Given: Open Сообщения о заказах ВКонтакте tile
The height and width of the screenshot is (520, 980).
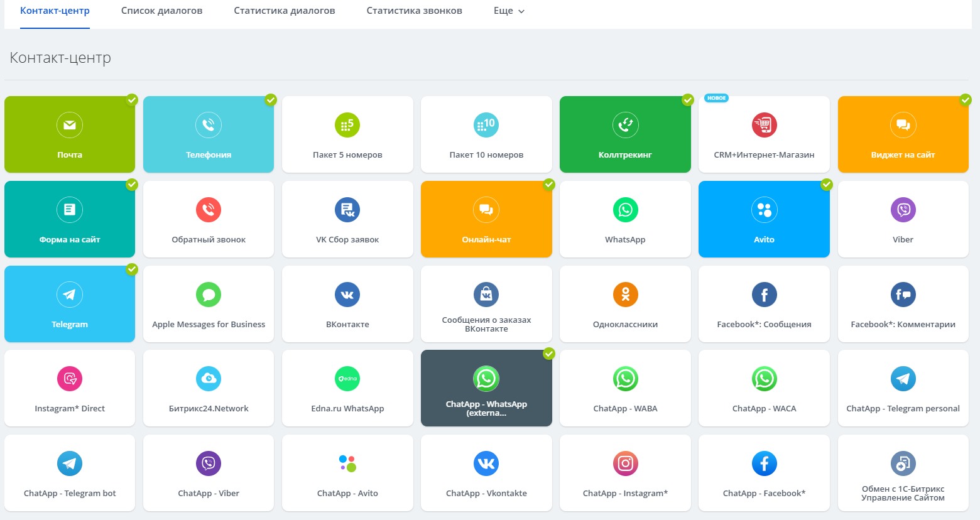Looking at the screenshot, I should (486, 304).
